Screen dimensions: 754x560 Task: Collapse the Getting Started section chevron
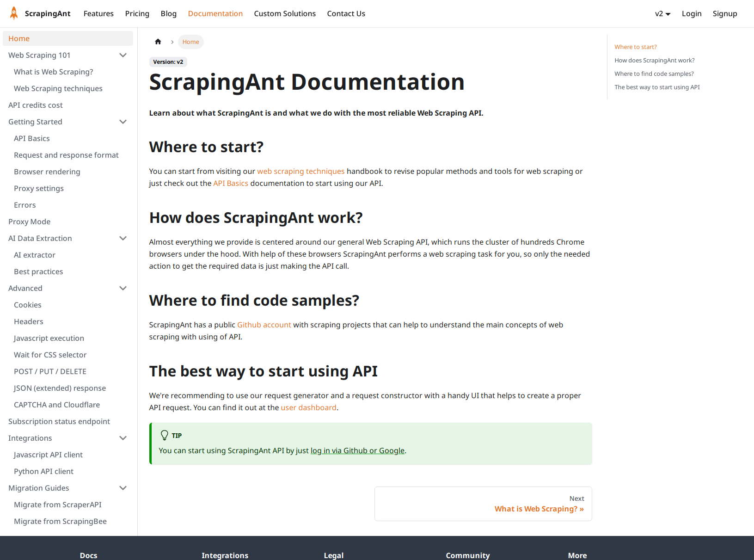123,122
